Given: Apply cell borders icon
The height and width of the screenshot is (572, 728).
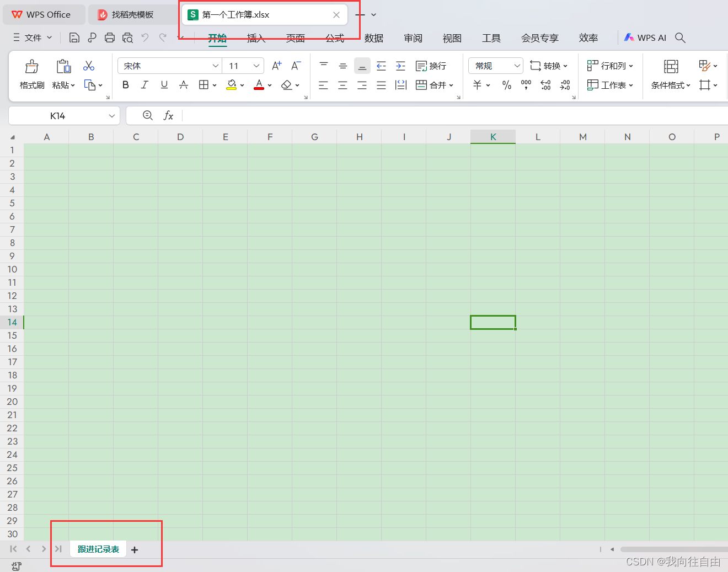Looking at the screenshot, I should 204,85.
